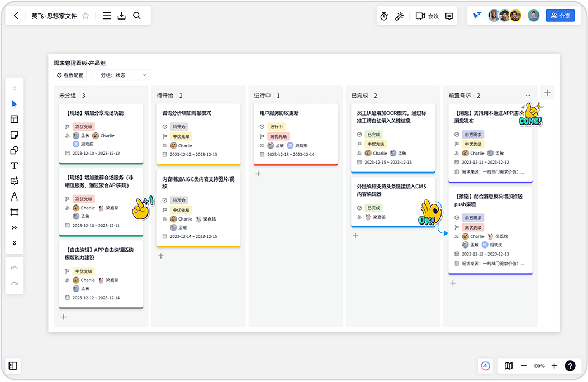Viewport: 588px width, 382px height.
Task: Open the timer tool
Action: pos(384,16)
